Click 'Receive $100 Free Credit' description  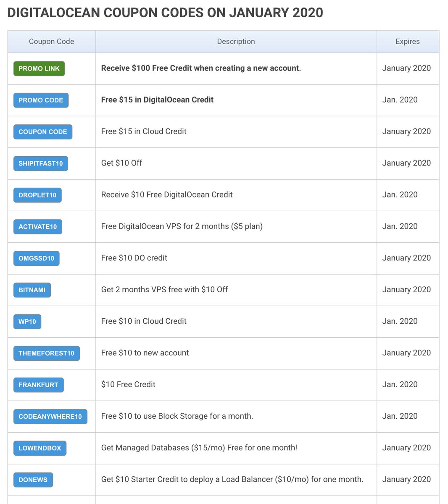pyautogui.click(x=201, y=68)
